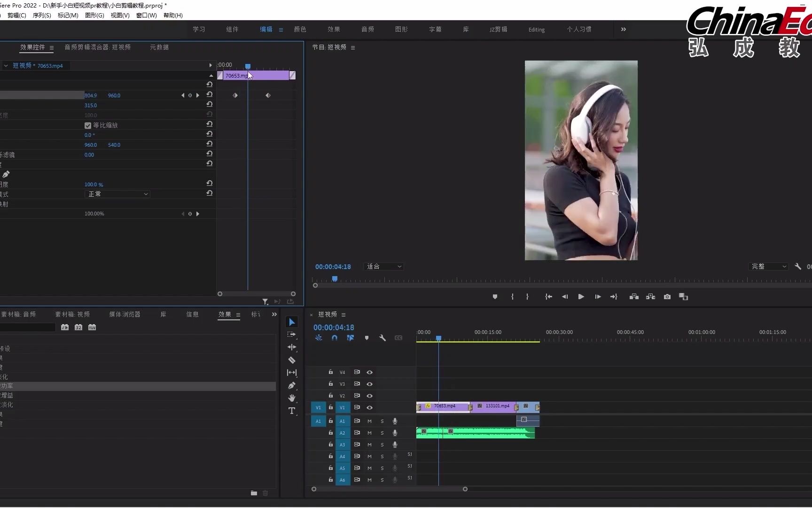Toggle linked selection in timeline
This screenshot has height=508, width=812.
(x=351, y=338)
